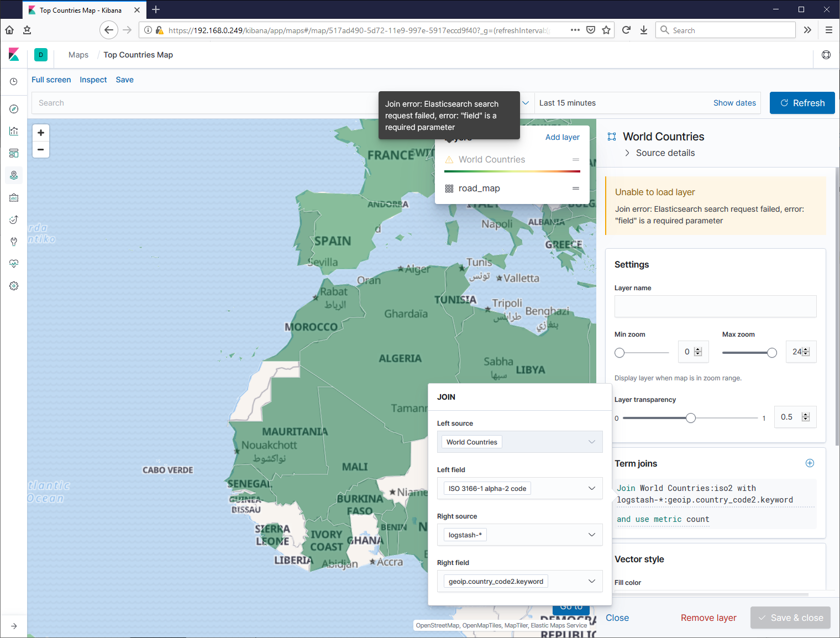Open the Kibana home logo
This screenshot has height=638, width=840.
click(x=14, y=55)
